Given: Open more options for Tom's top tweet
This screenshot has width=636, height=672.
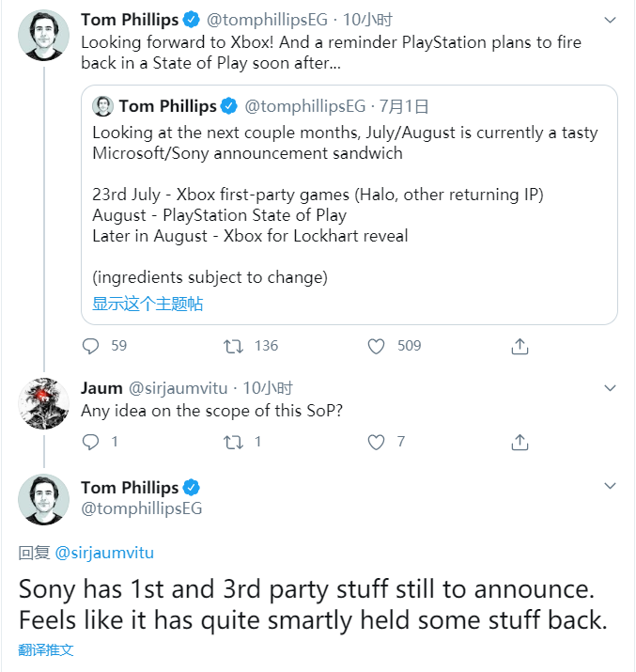Looking at the screenshot, I should click(611, 20).
